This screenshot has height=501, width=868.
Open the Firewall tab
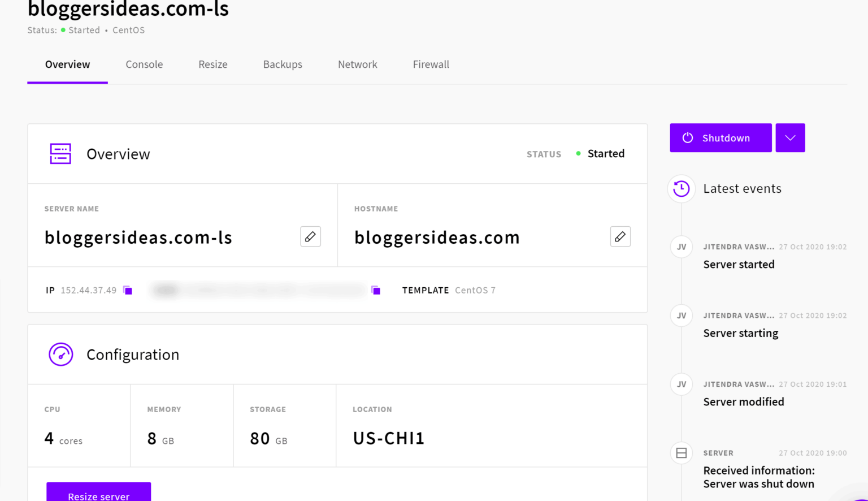(431, 64)
